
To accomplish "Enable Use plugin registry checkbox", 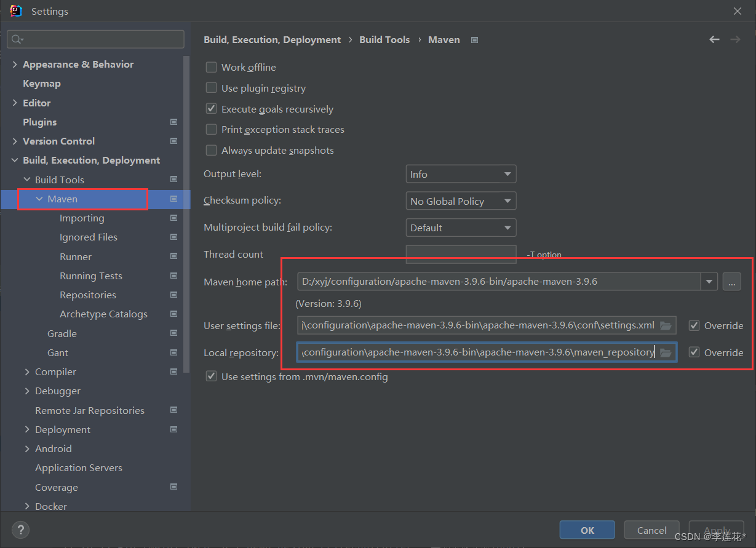I will (211, 88).
